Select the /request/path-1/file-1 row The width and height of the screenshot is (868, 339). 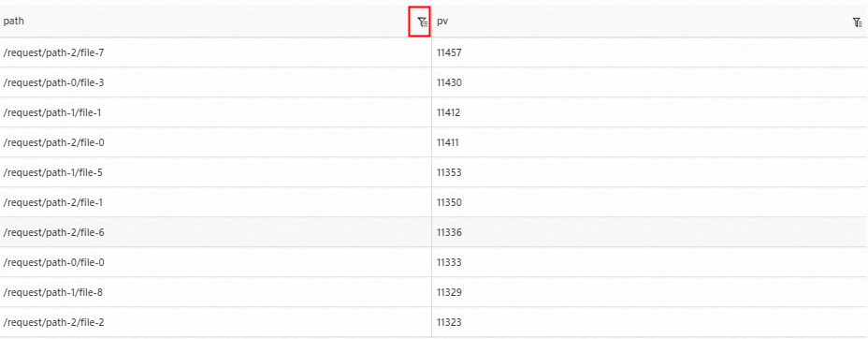tap(434, 112)
